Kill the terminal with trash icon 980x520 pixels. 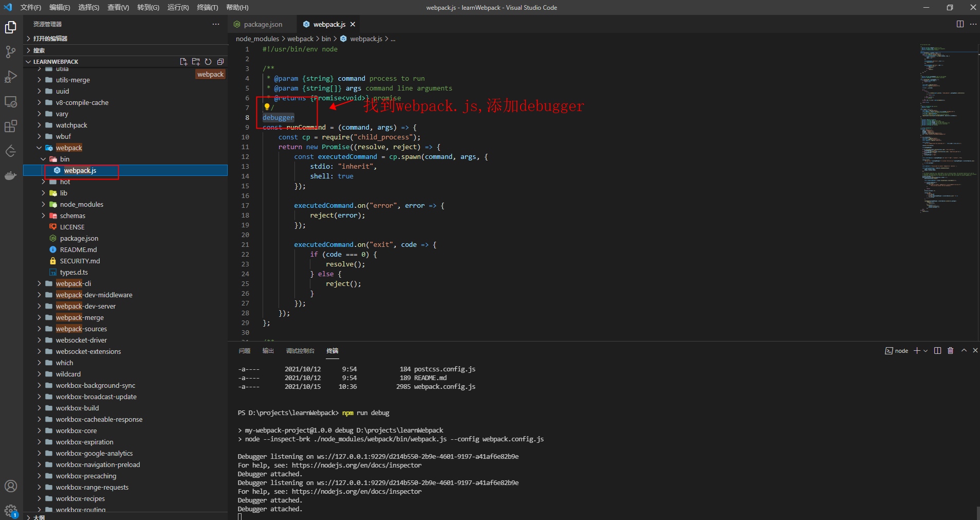[950, 351]
